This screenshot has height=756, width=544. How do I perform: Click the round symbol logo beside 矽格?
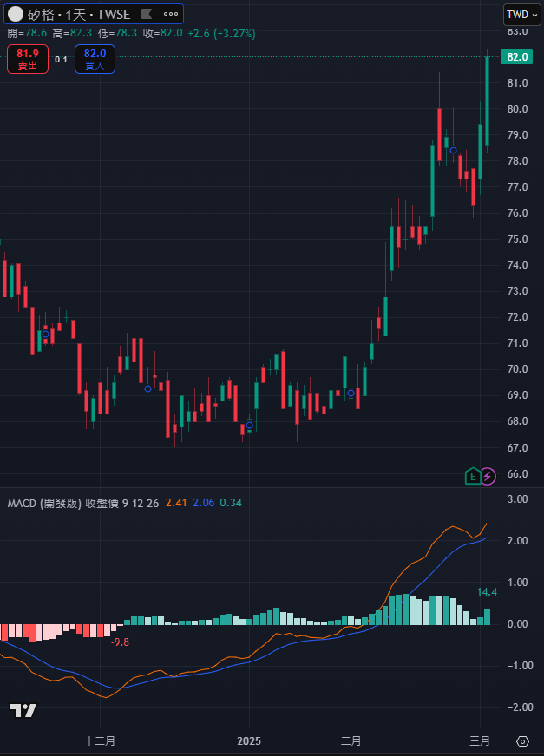(x=16, y=14)
